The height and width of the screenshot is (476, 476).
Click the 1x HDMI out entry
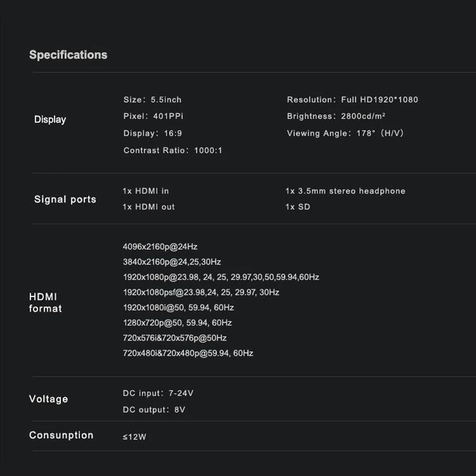149,207
